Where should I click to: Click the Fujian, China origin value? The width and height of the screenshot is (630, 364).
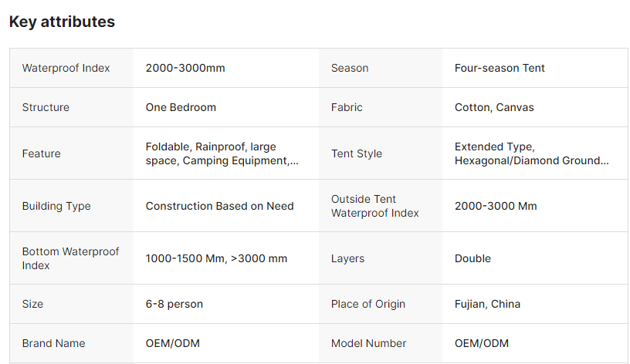click(487, 304)
